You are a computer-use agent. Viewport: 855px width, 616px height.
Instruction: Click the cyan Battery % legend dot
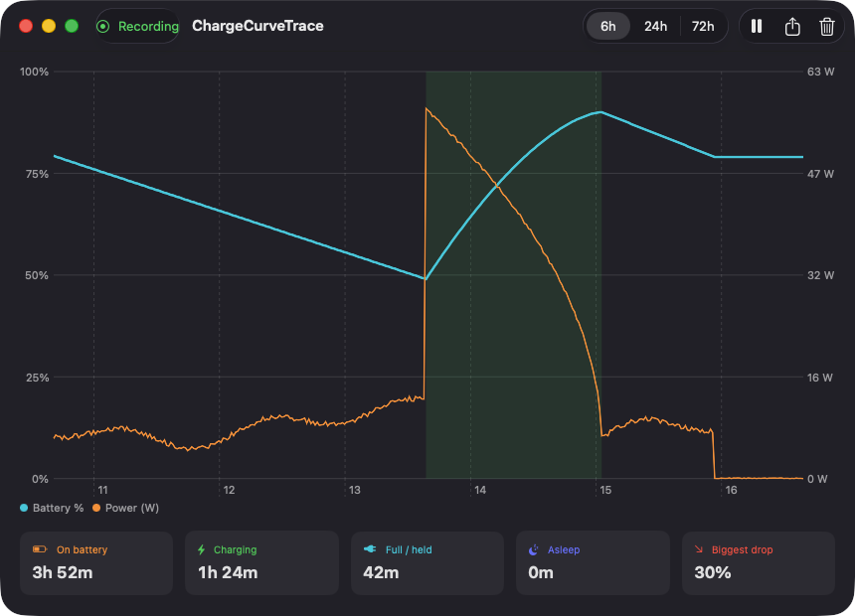point(24,508)
